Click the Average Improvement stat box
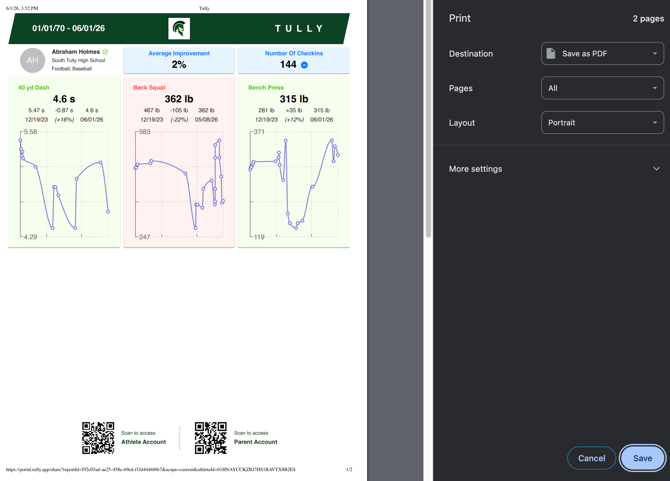Image resolution: width=670 pixels, height=481 pixels. (179, 60)
